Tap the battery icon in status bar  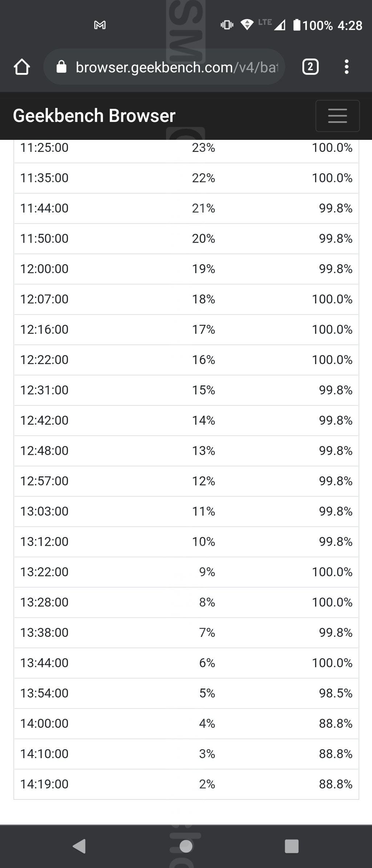click(x=297, y=25)
